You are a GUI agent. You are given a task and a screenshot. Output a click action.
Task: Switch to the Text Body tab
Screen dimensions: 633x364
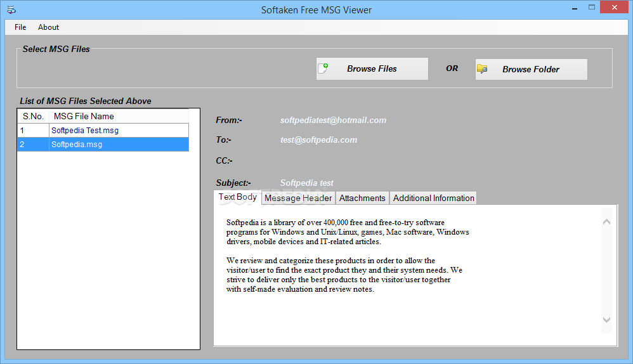pyautogui.click(x=237, y=197)
